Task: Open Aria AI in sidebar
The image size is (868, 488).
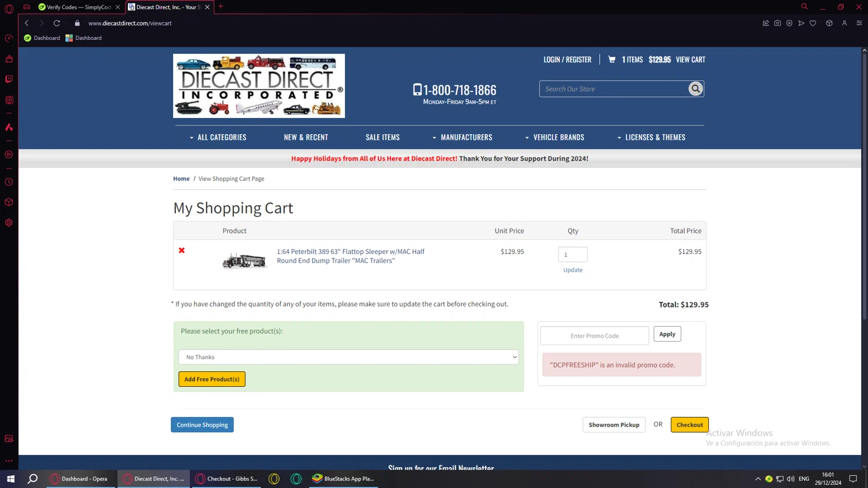Action: [9, 127]
